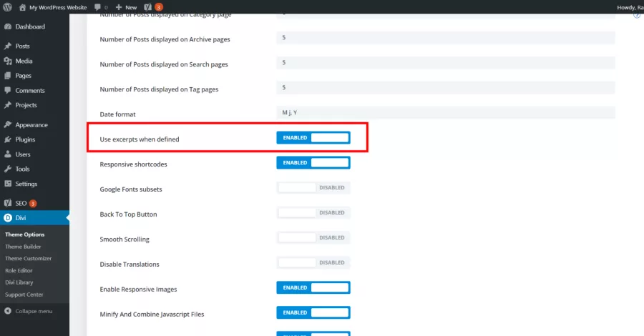Click the Howdy account greeting
The width and height of the screenshot is (644, 336).
tap(630, 7)
